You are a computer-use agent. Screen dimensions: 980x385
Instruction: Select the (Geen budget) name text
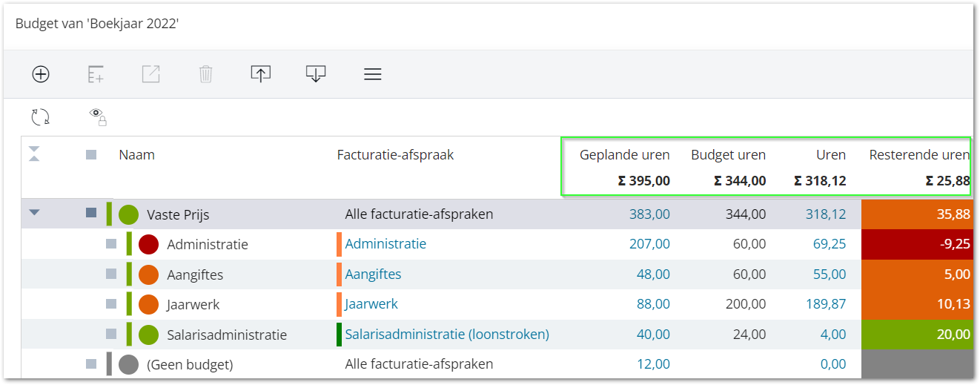point(190,364)
